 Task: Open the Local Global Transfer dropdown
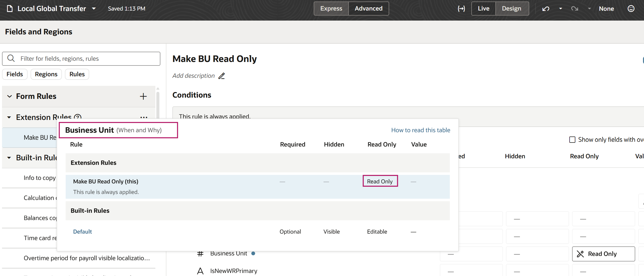click(x=94, y=8)
